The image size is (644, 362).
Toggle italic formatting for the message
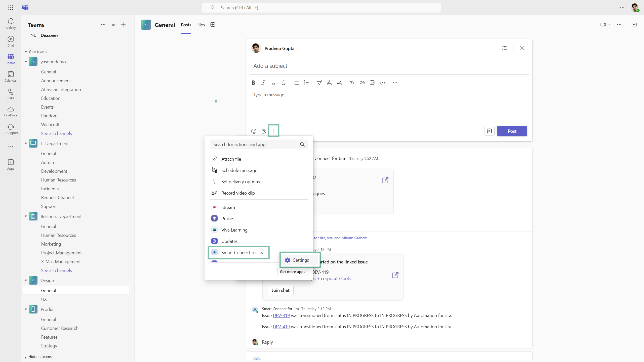pyautogui.click(x=263, y=83)
